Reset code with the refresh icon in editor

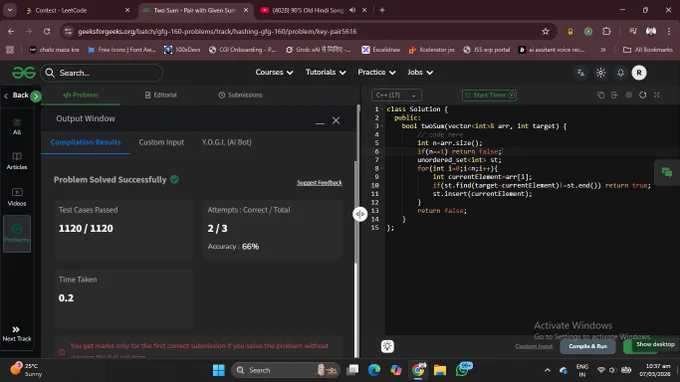point(643,95)
